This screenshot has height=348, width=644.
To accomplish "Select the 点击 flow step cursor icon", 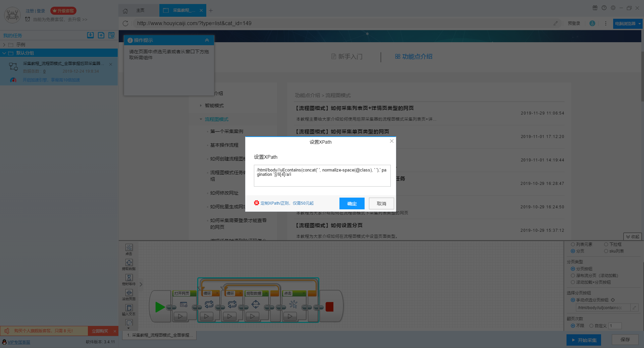I will (293, 304).
